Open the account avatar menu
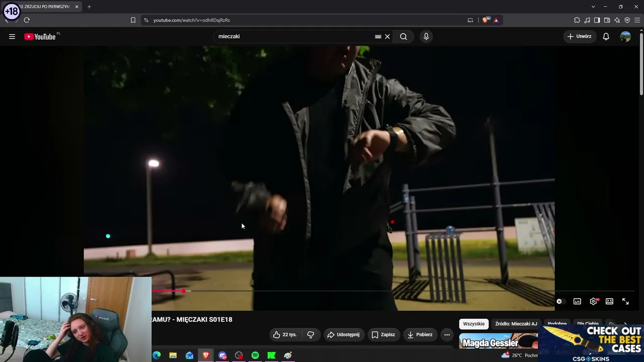This screenshot has width=644, height=362. (x=625, y=36)
